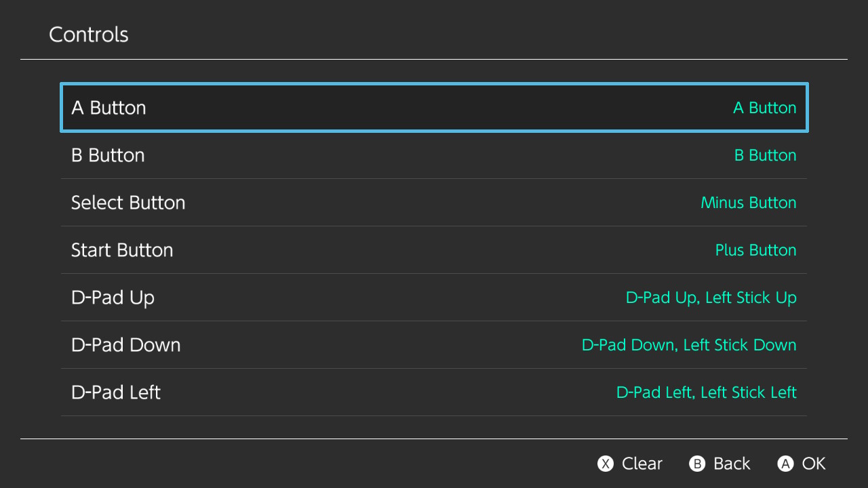868x488 pixels.
Task: Click the A button icon beside OK
Action: 785,464
